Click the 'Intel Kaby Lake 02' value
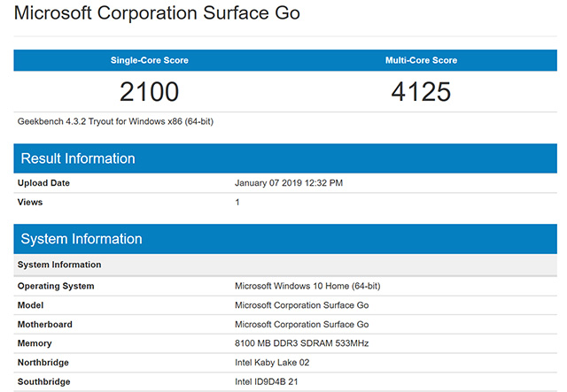567x392 pixels. coord(272,363)
